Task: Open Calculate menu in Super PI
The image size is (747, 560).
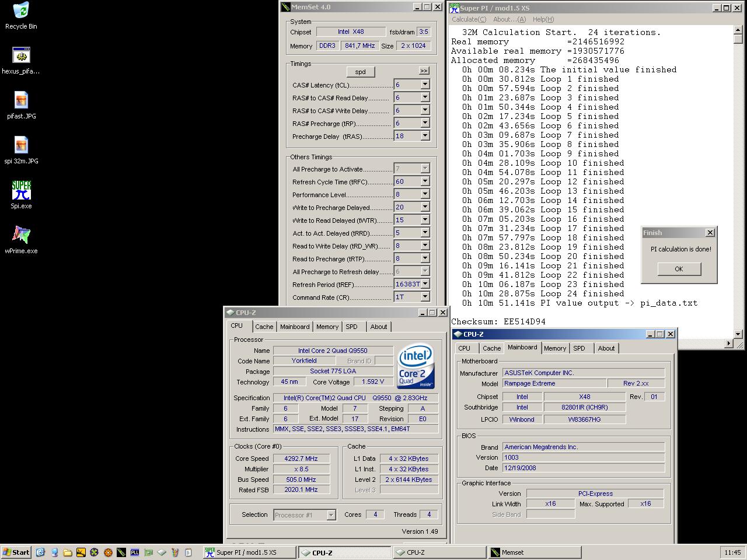Action: [x=469, y=19]
